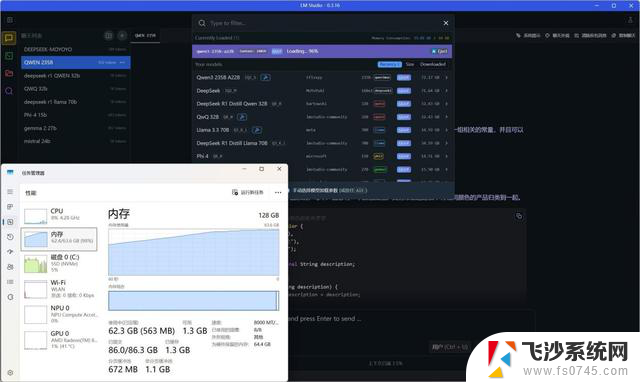Image resolution: width=640 pixels, height=382 pixels.
Task: Select CPU in Task Manager performance list
Action: pyautogui.click(x=59, y=215)
